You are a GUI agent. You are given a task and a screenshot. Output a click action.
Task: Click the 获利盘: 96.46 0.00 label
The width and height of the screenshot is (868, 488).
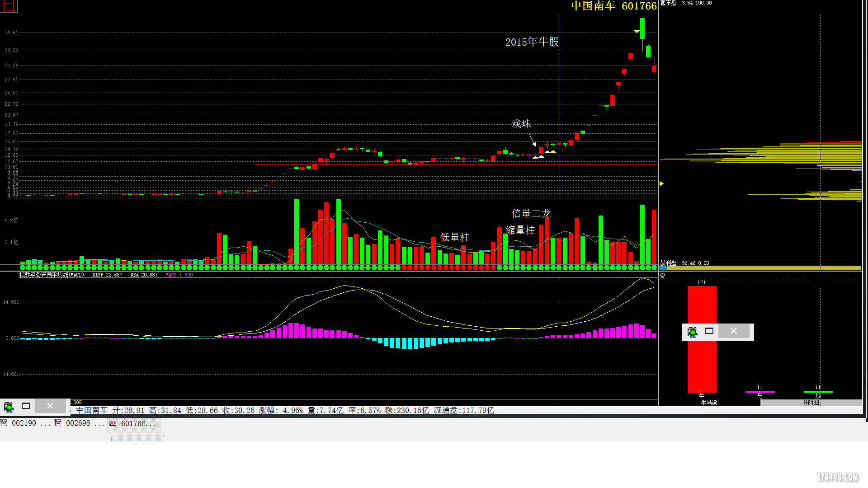click(684, 263)
